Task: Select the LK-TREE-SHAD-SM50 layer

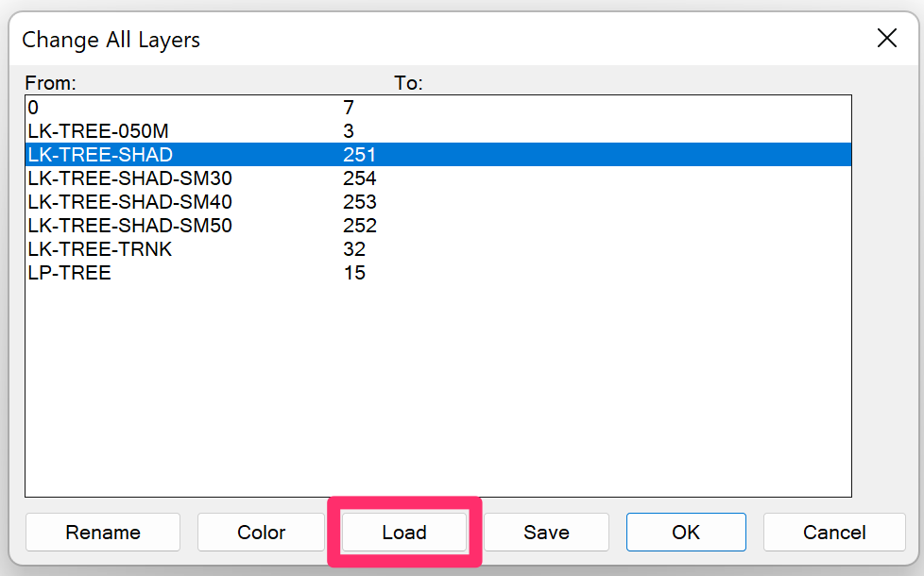Action: [x=437, y=225]
